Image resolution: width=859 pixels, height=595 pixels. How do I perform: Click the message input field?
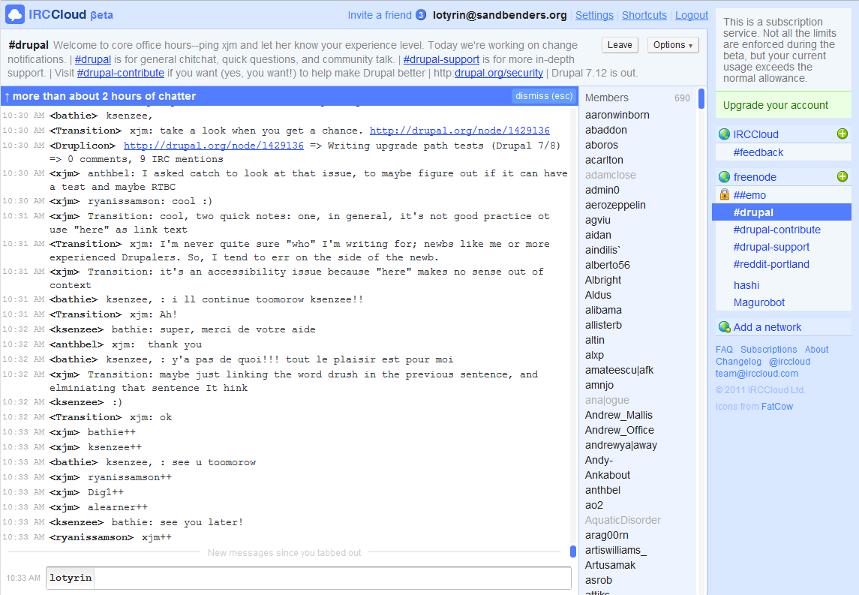coord(308,578)
